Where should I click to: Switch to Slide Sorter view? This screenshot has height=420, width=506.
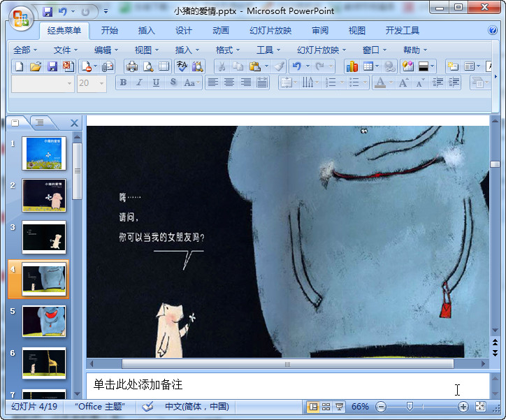point(326,407)
